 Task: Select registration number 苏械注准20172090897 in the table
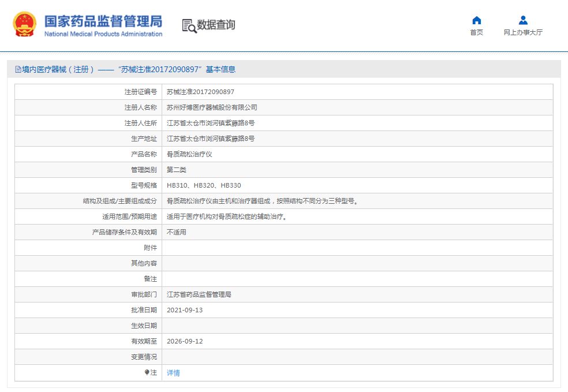point(200,92)
